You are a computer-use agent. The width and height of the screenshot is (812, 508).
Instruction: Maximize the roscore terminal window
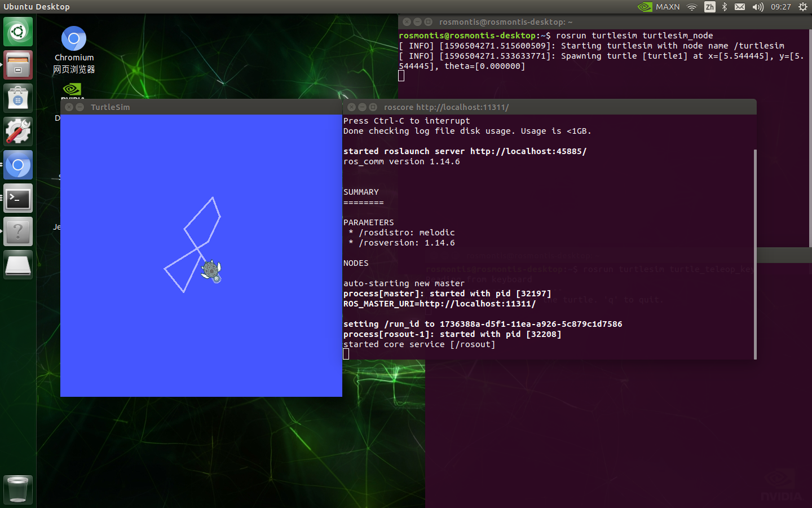pyautogui.click(x=373, y=107)
